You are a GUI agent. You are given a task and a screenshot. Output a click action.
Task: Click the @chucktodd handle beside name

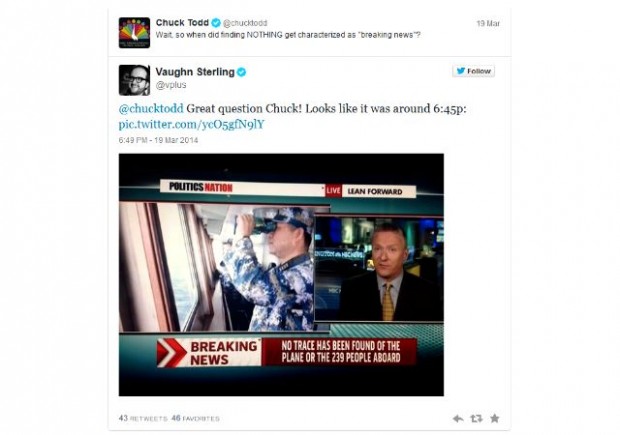click(x=245, y=23)
